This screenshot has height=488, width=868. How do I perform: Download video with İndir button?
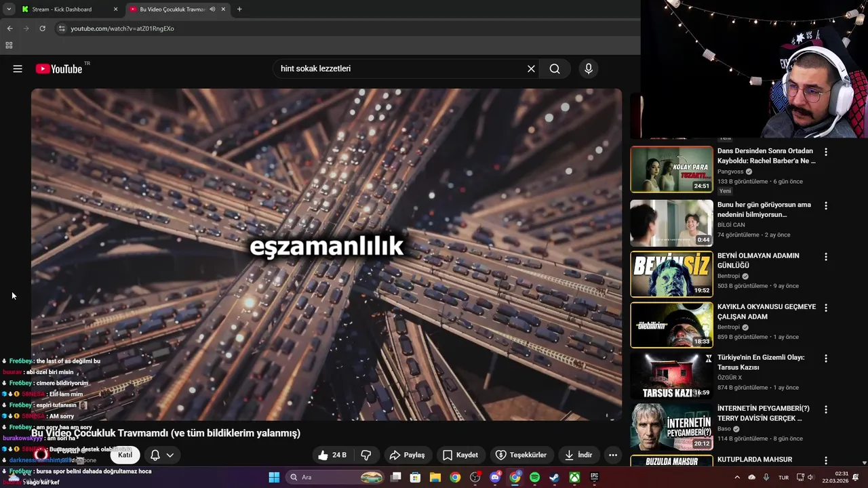coord(578,455)
